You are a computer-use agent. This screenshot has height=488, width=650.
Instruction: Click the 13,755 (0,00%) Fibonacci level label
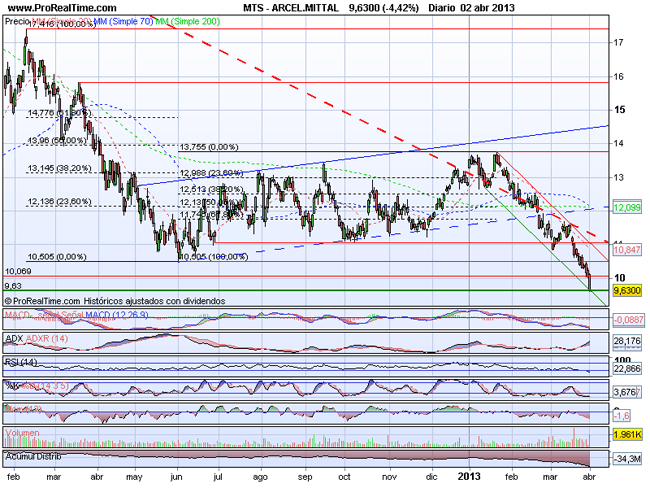tap(207, 147)
